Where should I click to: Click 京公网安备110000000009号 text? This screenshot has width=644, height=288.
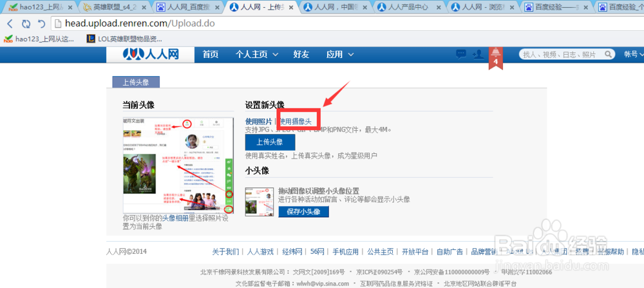point(452,272)
